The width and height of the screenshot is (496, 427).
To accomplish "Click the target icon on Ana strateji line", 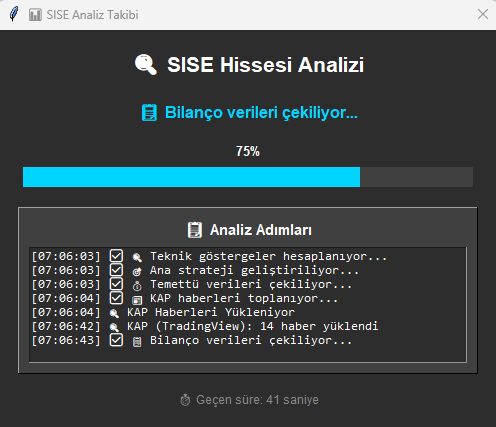I will (x=137, y=271).
